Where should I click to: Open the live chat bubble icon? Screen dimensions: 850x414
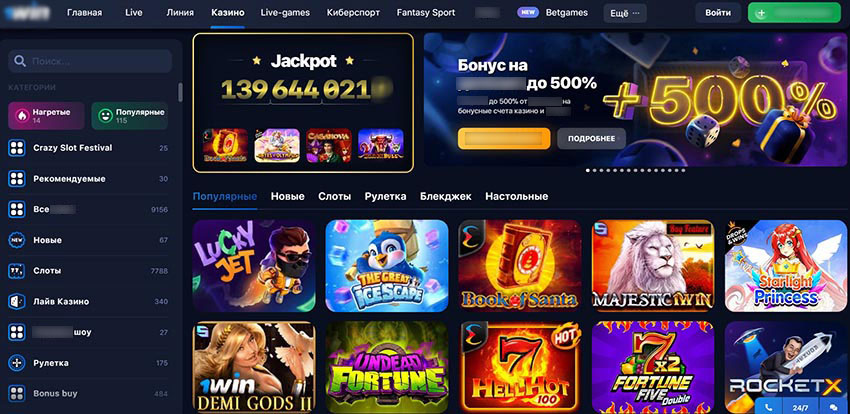[x=832, y=406]
